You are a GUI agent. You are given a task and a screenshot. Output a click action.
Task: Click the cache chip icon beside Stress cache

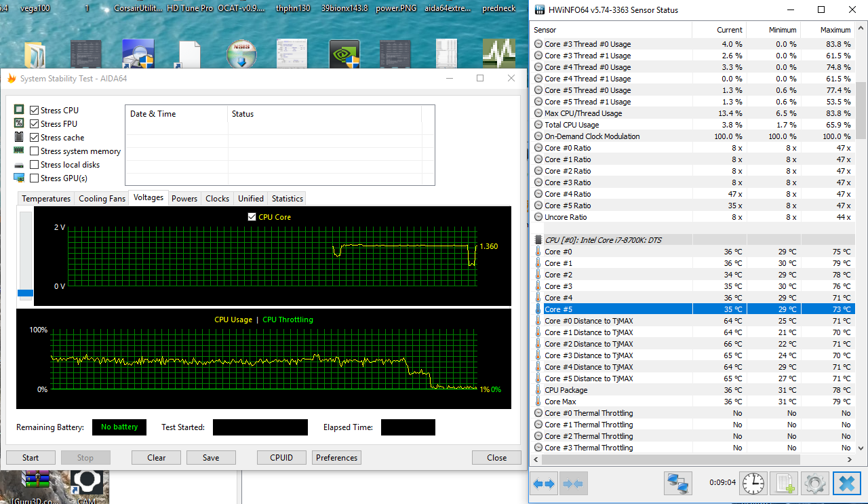click(19, 137)
